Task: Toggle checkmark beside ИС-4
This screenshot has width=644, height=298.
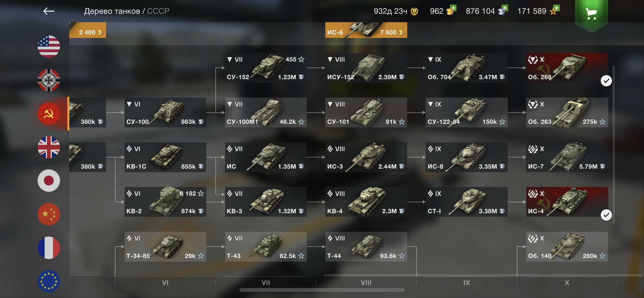Action: pyautogui.click(x=606, y=215)
